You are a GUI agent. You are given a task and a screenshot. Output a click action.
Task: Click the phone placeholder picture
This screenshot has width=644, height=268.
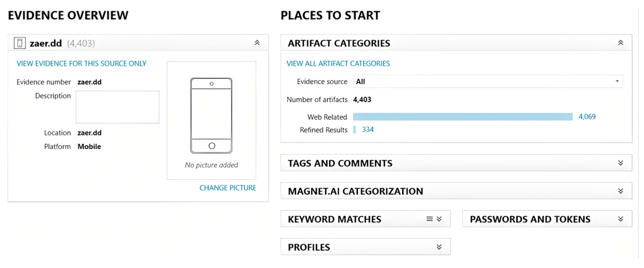[x=211, y=116]
